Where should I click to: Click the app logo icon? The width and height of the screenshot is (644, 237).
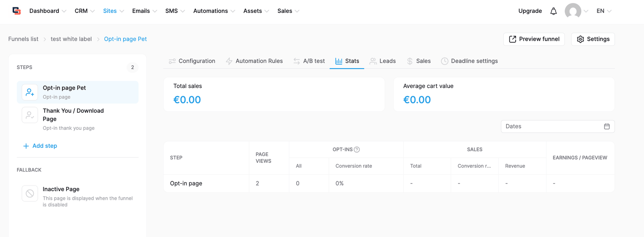coord(17,11)
